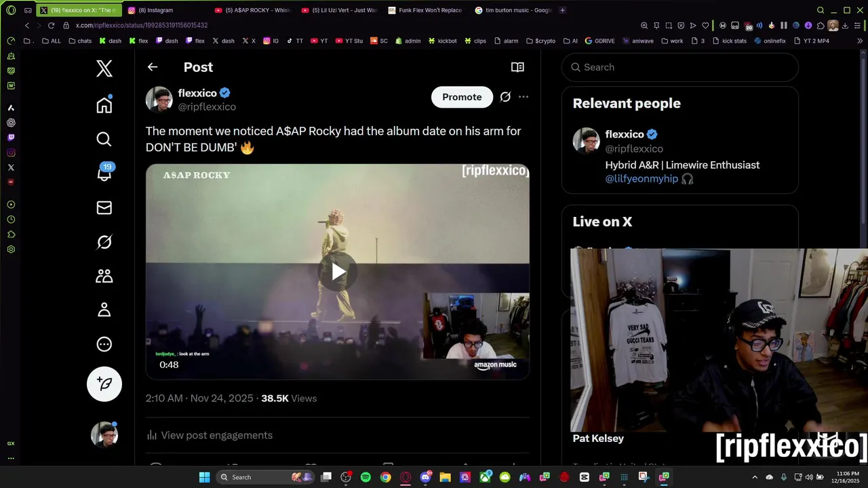Show hidden system tray icons
Screen dimensions: 868x488
click(x=755, y=477)
